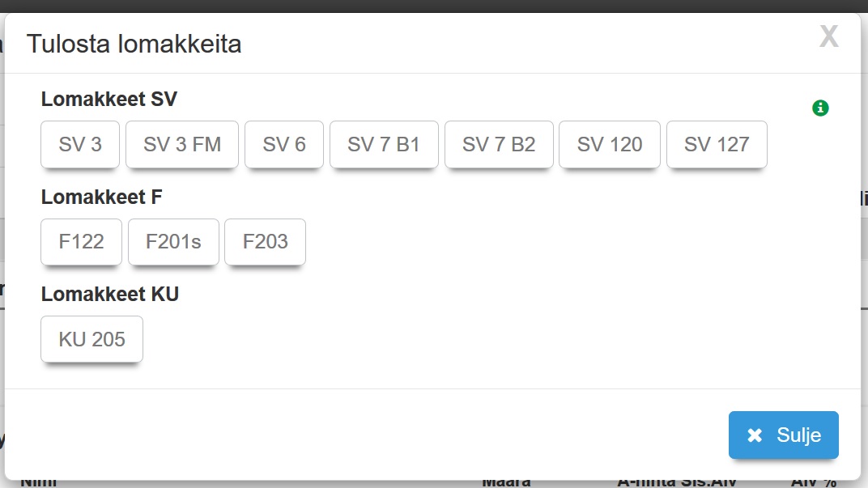
Task: Print the F203 form
Action: [265, 242]
